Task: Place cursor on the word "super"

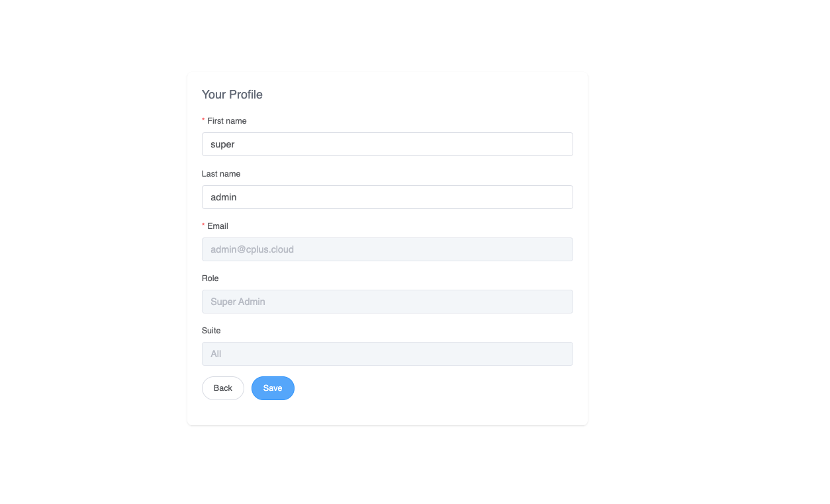Action: (x=222, y=144)
